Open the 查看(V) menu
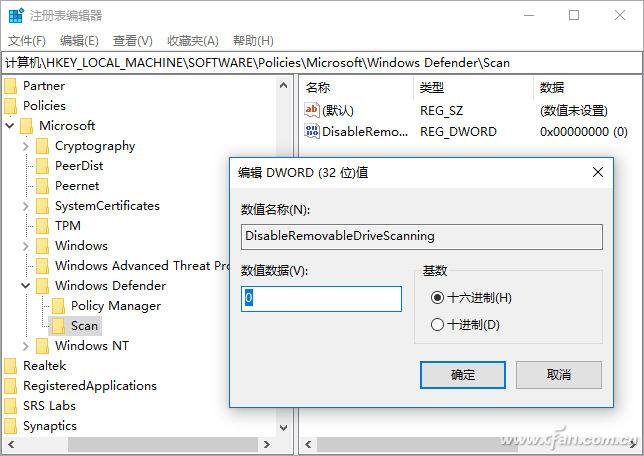Viewport: 644px width, 456px height. (x=133, y=41)
